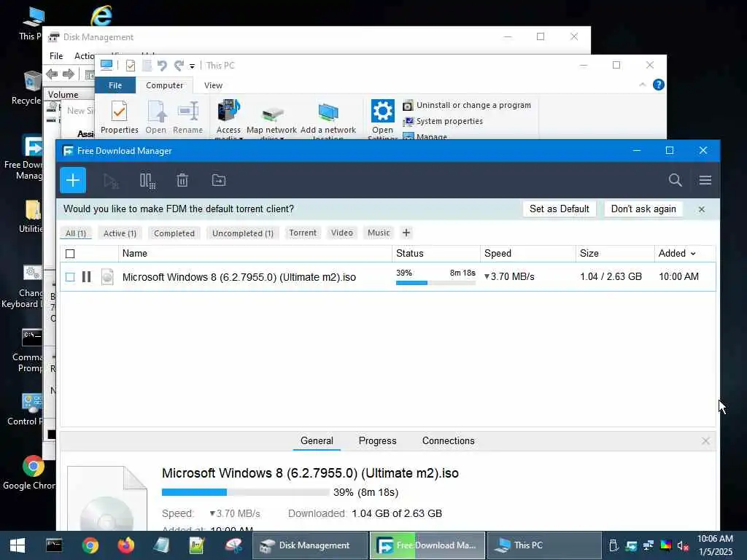
Task: Open Command Prompt from taskbar
Action: coord(54,545)
